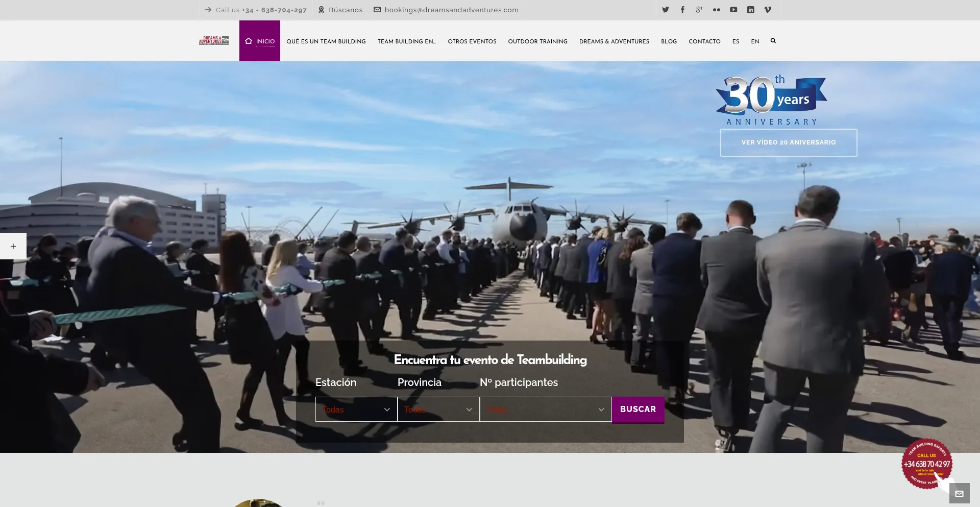Expand the Provincia dropdown
Image resolution: width=980 pixels, height=507 pixels.
438,409
